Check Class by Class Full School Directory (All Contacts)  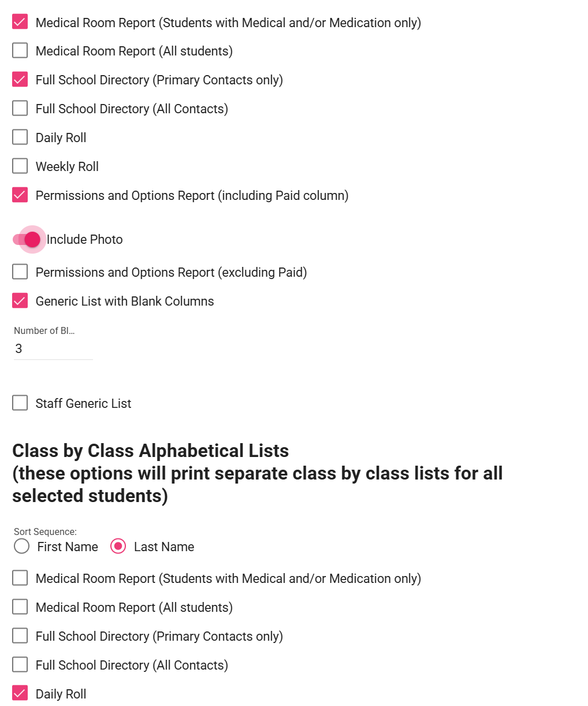(x=20, y=665)
